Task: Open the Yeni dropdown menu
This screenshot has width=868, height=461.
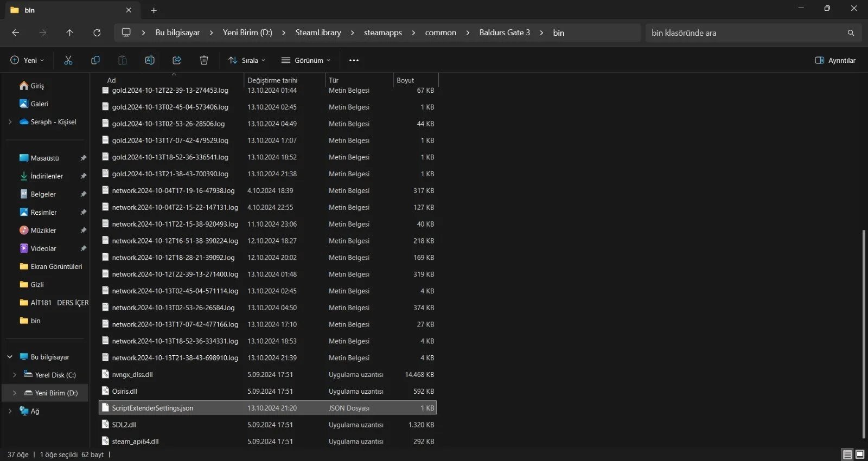Action: [x=27, y=60]
